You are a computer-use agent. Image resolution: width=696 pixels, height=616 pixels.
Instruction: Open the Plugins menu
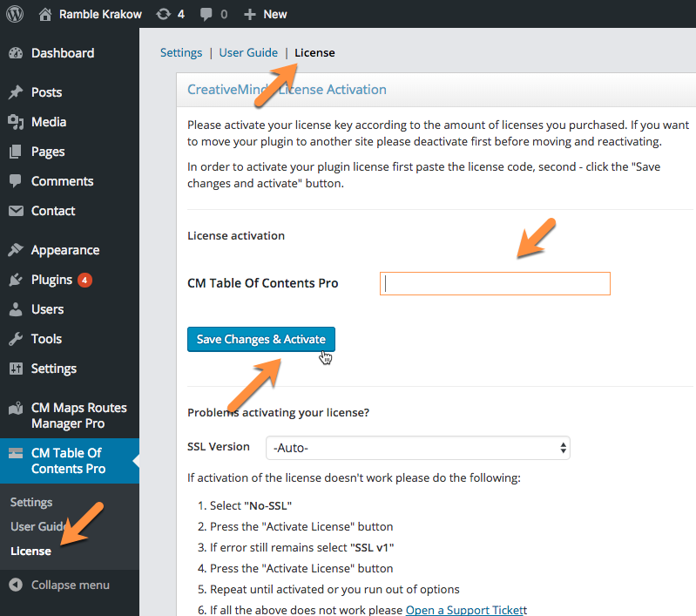coord(51,281)
